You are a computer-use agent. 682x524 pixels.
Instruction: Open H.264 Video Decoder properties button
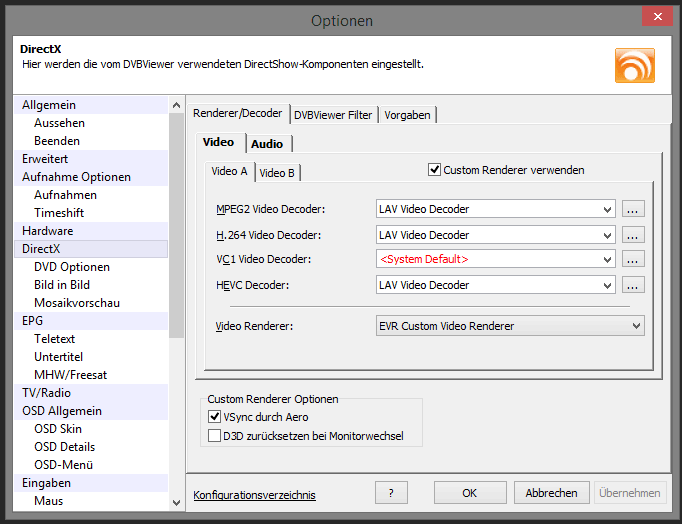[x=633, y=235]
